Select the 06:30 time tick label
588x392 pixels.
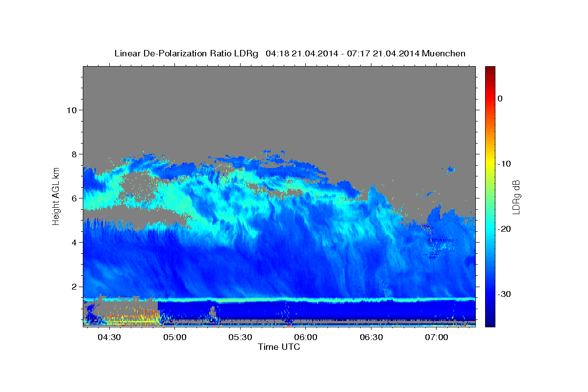tap(371, 338)
